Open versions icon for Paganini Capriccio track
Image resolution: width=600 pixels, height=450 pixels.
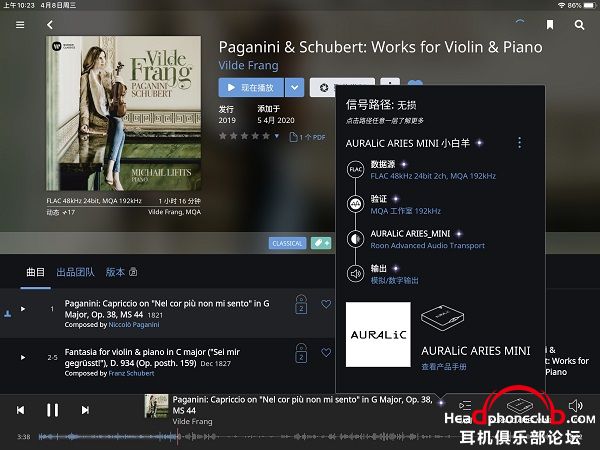(301, 305)
